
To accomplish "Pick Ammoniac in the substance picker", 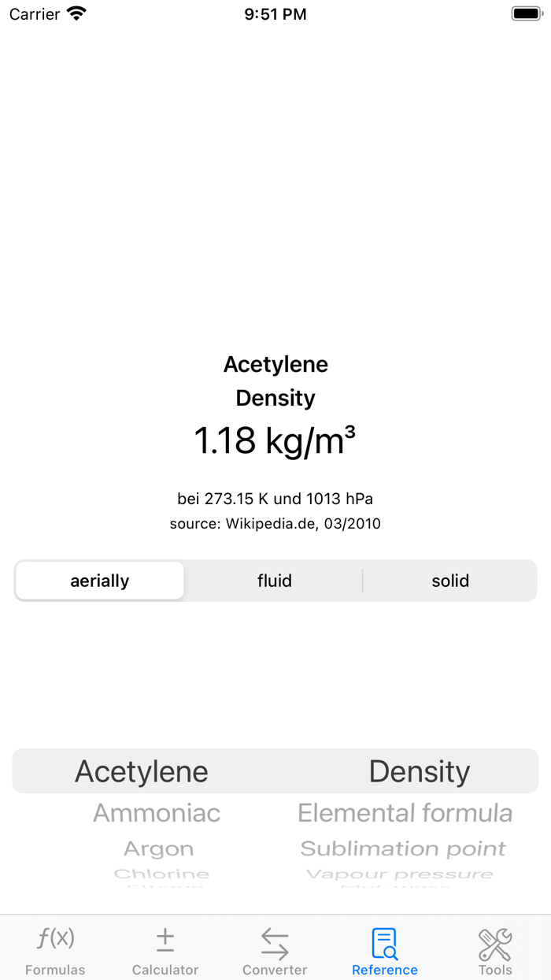I will tap(157, 813).
